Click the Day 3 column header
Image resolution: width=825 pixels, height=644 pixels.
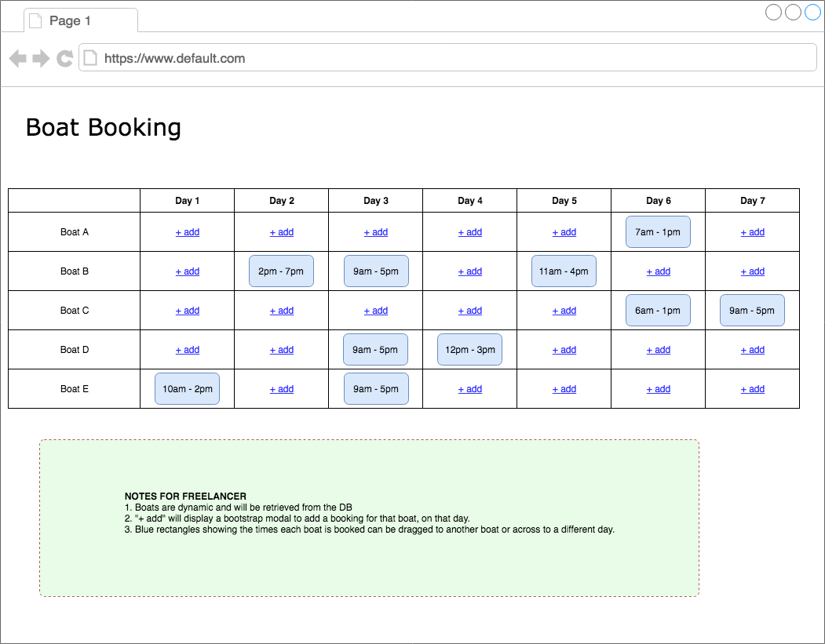375,201
